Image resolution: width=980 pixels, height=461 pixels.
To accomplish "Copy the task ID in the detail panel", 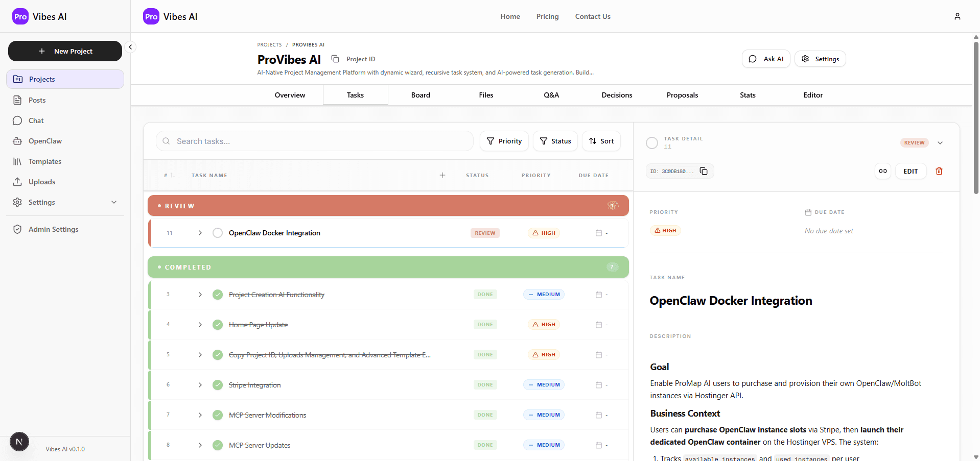I will coord(704,171).
